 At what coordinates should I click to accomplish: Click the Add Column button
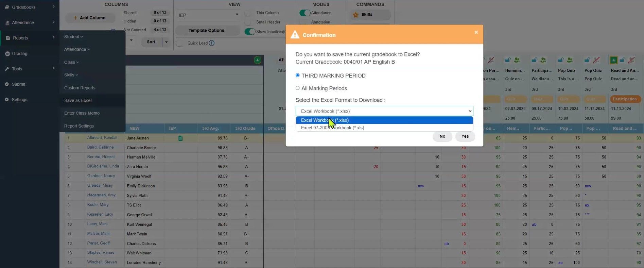[x=90, y=18]
